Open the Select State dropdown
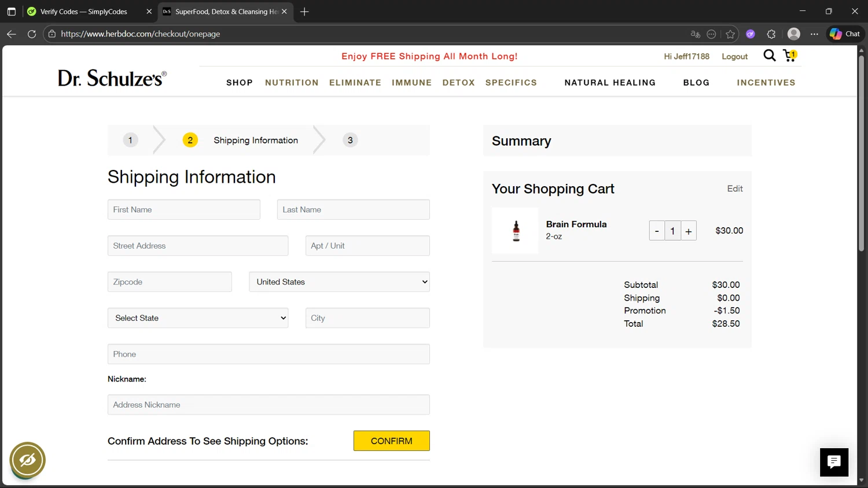The width and height of the screenshot is (868, 488). click(198, 318)
